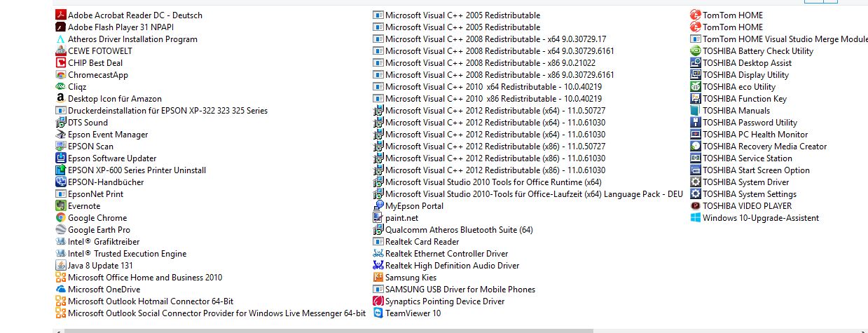Click the Java 8 Update 131 icon
This screenshot has height=333, width=868.
(61, 265)
